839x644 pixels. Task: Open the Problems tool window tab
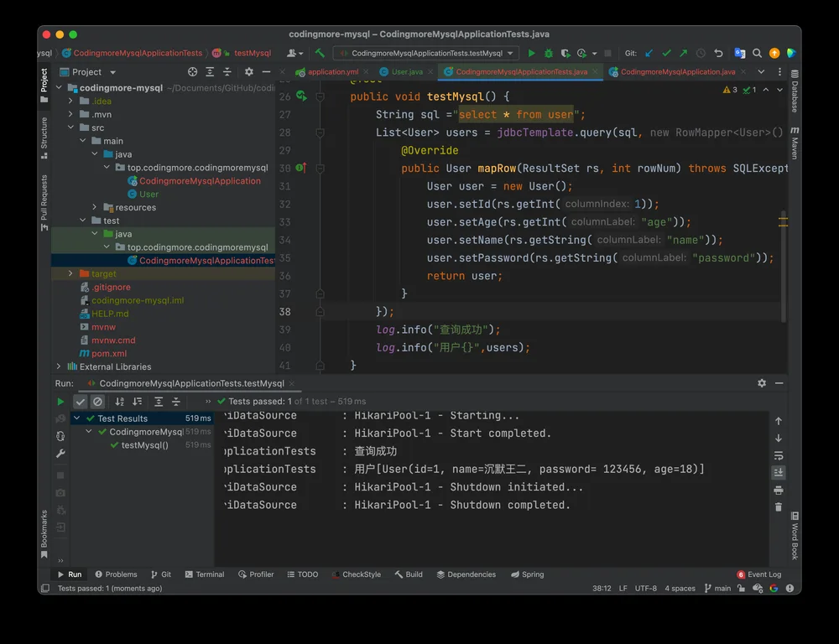(x=116, y=574)
